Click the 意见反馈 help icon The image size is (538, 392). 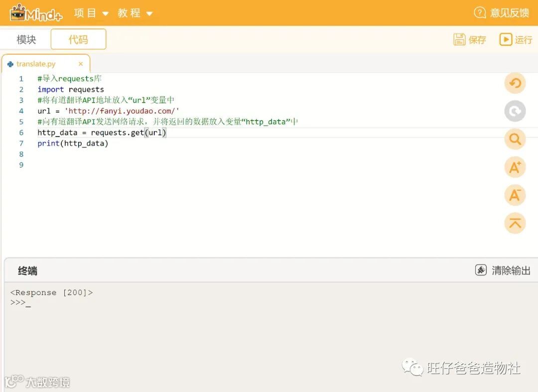click(x=480, y=12)
